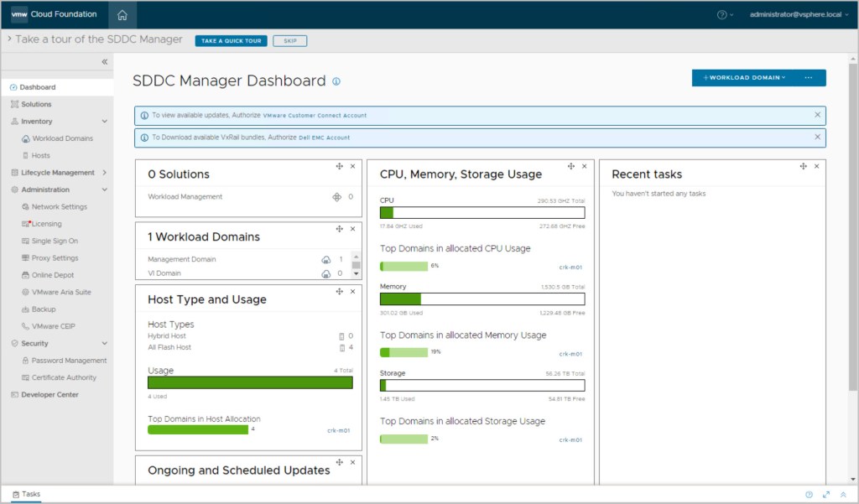Close the Recent tasks widget

(816, 166)
